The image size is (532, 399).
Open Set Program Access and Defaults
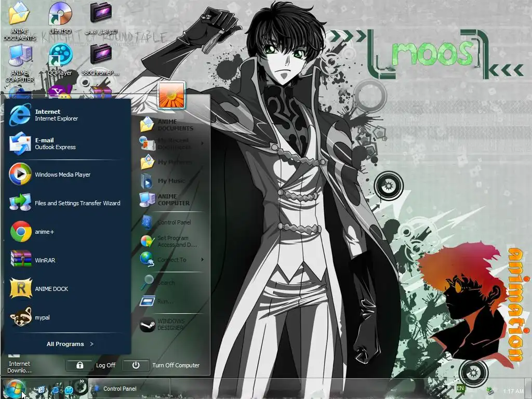[x=171, y=241]
